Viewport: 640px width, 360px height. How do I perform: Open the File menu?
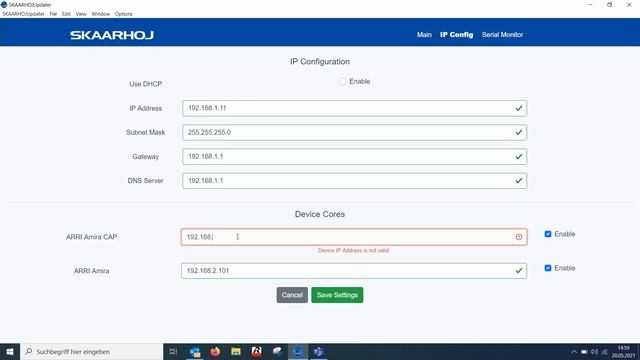point(53,14)
